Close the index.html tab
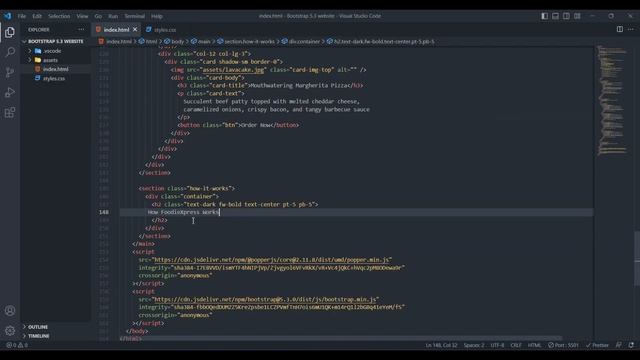This screenshot has height=360, width=640. click(135, 29)
